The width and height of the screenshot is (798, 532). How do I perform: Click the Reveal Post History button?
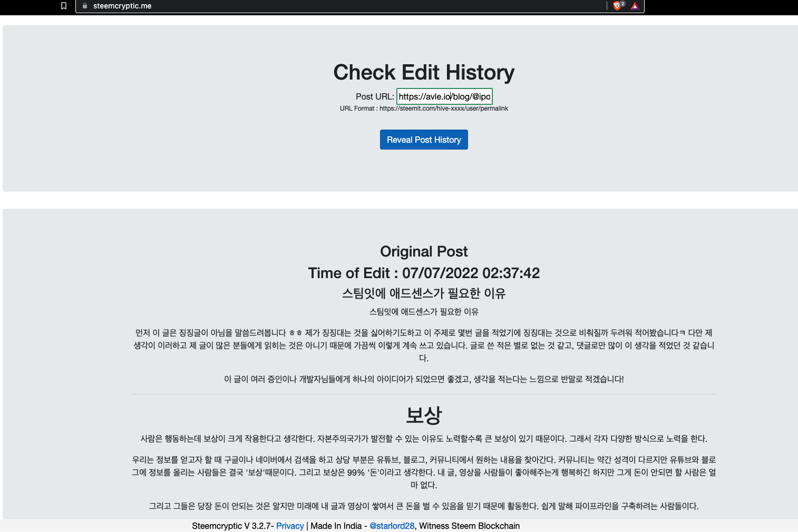tap(424, 140)
